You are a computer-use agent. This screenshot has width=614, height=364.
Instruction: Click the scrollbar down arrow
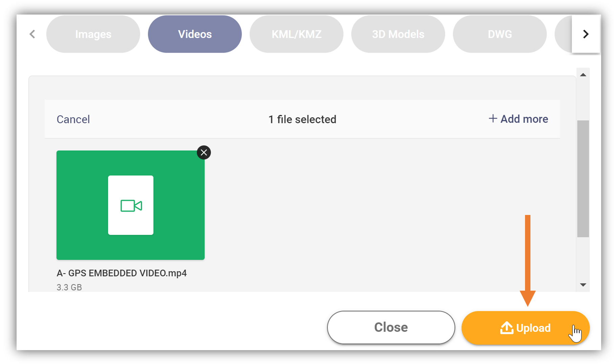click(583, 285)
